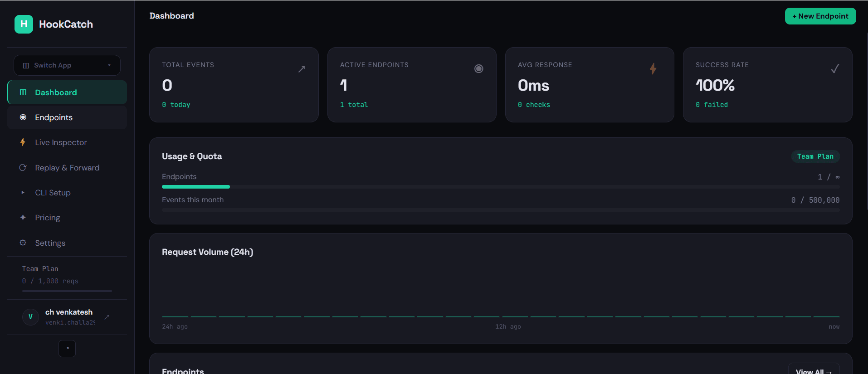Expand CLI Setup via its triangle arrow

tap(23, 193)
